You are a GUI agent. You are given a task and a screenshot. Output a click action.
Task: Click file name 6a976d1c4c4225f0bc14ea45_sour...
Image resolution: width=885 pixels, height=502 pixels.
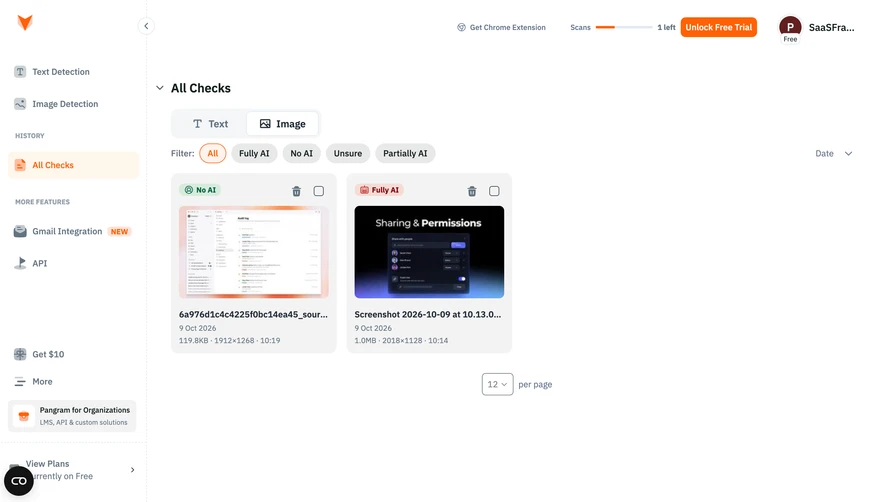click(253, 315)
